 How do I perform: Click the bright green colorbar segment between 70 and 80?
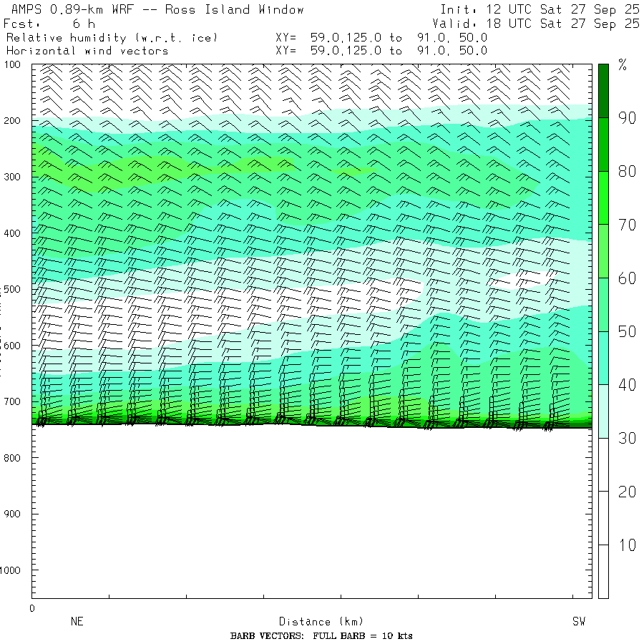603,197
